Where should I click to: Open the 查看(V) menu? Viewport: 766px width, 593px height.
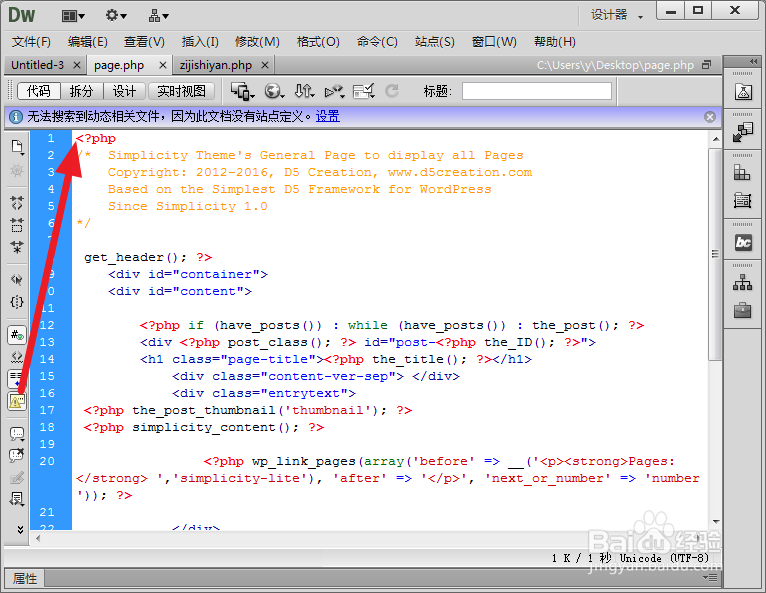coord(144,42)
